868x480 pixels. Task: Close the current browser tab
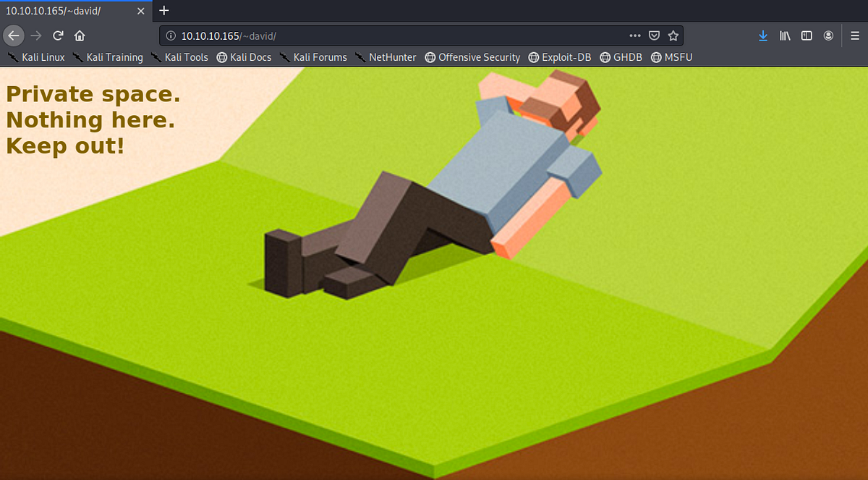(142, 11)
